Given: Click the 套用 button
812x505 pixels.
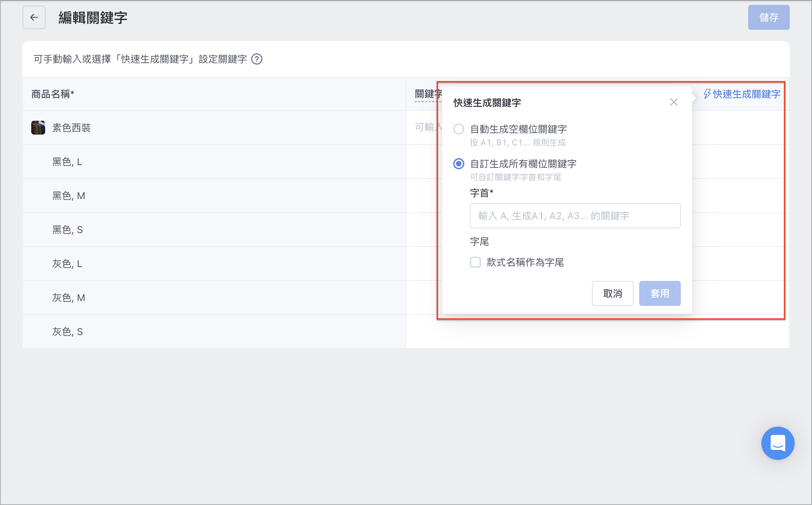Looking at the screenshot, I should click(x=660, y=293).
